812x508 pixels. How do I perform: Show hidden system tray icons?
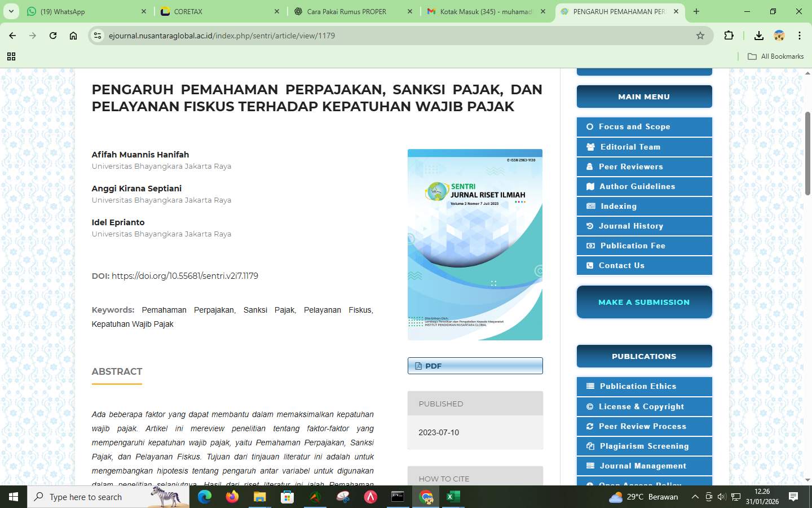[x=695, y=497]
